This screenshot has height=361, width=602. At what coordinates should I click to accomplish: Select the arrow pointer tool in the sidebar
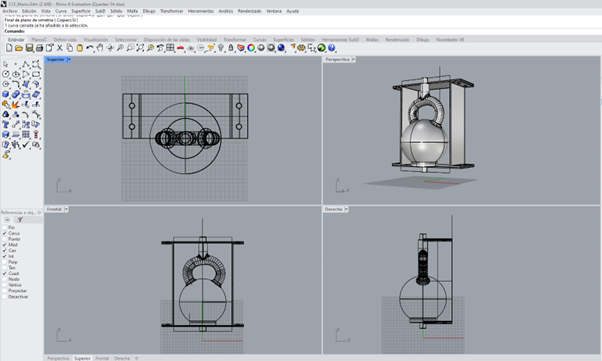coord(5,64)
